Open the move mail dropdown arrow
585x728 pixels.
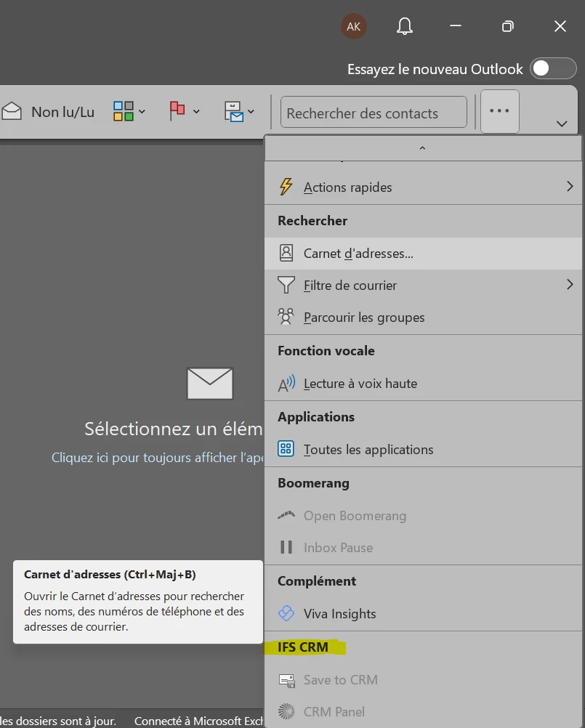(251, 112)
